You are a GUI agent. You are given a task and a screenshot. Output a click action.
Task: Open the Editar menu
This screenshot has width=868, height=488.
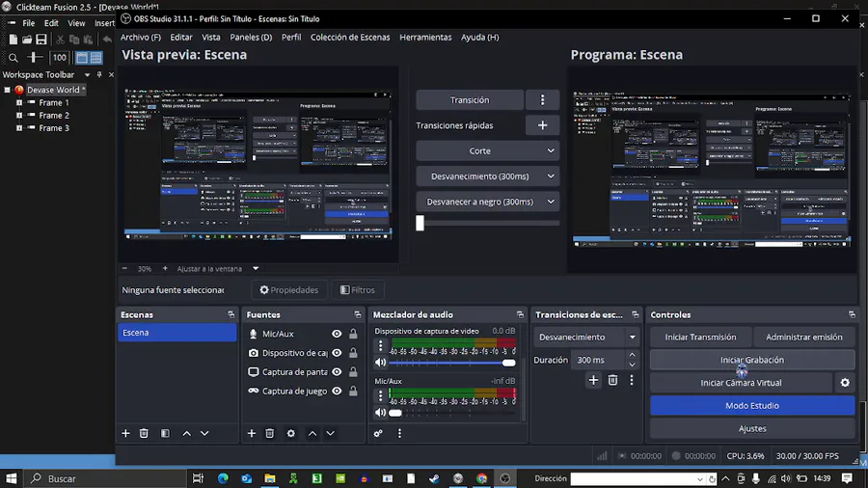[x=181, y=37]
